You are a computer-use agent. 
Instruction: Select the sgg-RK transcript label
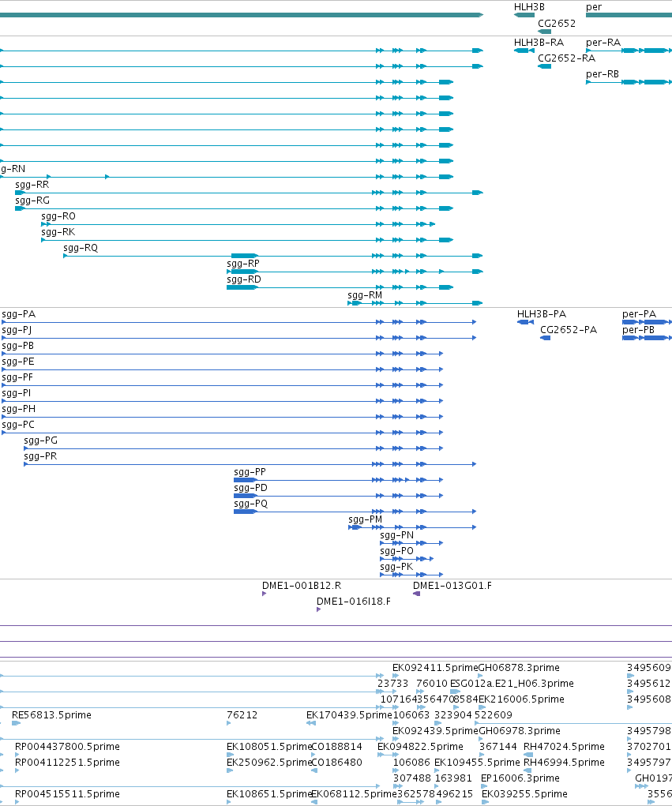58,232
